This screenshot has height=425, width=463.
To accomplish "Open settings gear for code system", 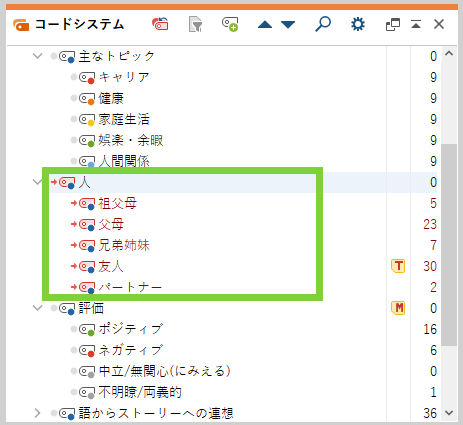I will coord(358,24).
